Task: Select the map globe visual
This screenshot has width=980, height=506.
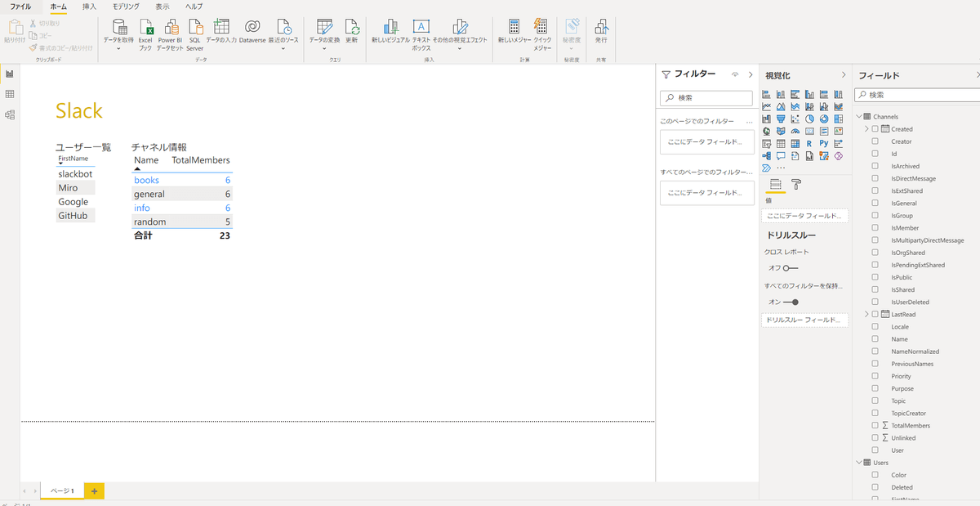Action: point(766,131)
